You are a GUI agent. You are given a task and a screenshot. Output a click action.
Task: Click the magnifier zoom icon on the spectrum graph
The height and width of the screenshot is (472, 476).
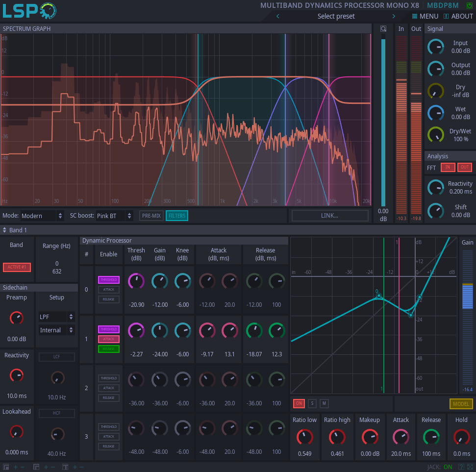pos(384,28)
